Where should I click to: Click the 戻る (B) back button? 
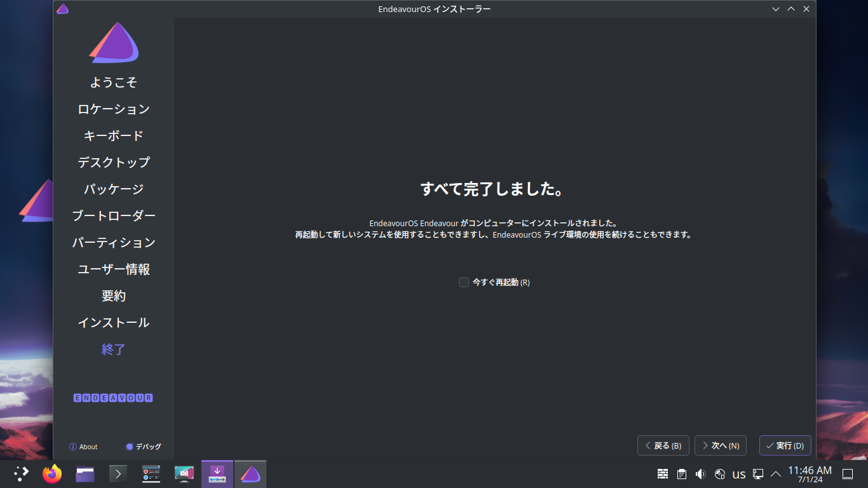tap(663, 445)
